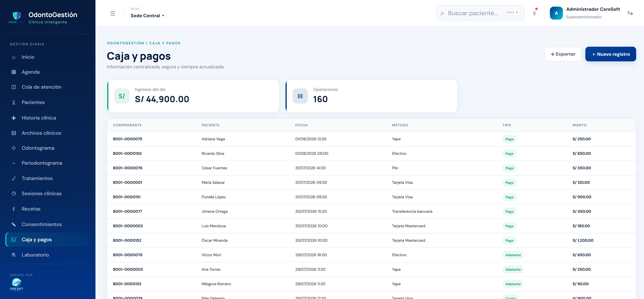Image resolution: width=644 pixels, height=299 pixels.
Task: Click method Transferencia bancaria
Action: click(412, 212)
